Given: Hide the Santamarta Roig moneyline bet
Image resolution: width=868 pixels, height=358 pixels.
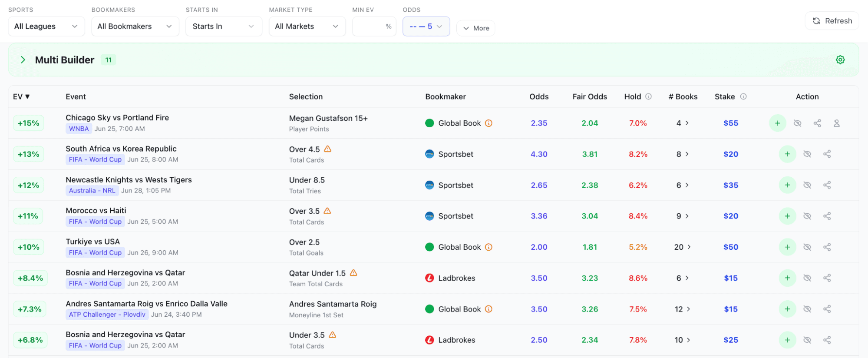Looking at the screenshot, I should tap(807, 309).
